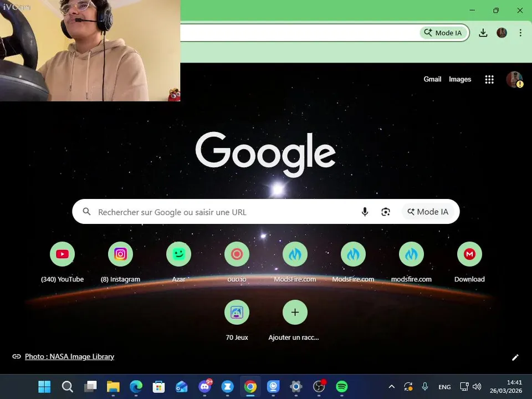Screen dimensions: 532x399
Task: Open Google account avatar with warning badge
Action: [514, 79]
